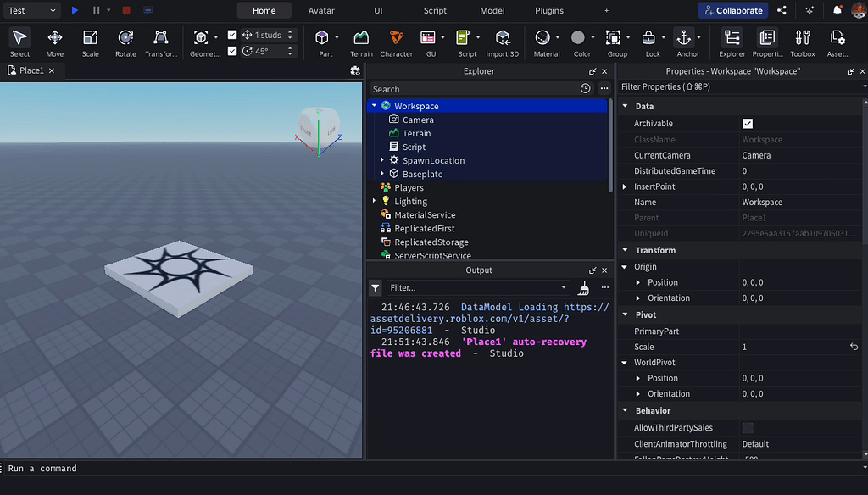Select the Move tool
This screenshot has width=868, height=495.
53,42
